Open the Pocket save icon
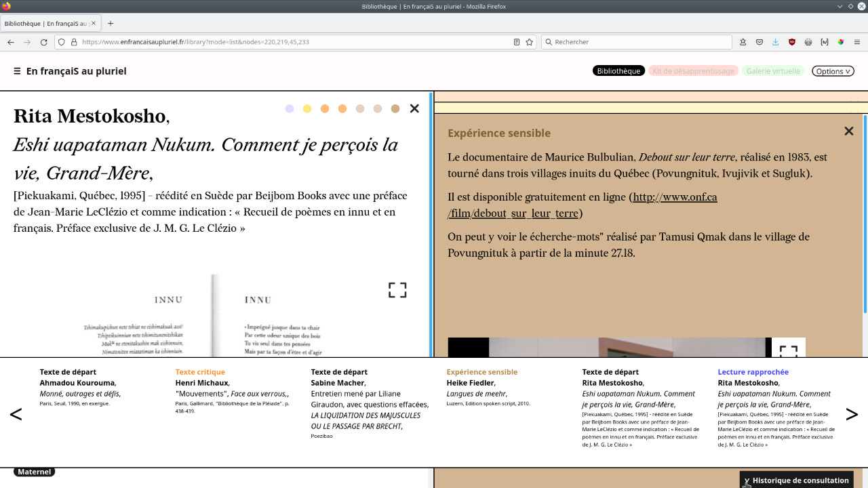Viewport: 868px width, 488px height. click(x=759, y=42)
